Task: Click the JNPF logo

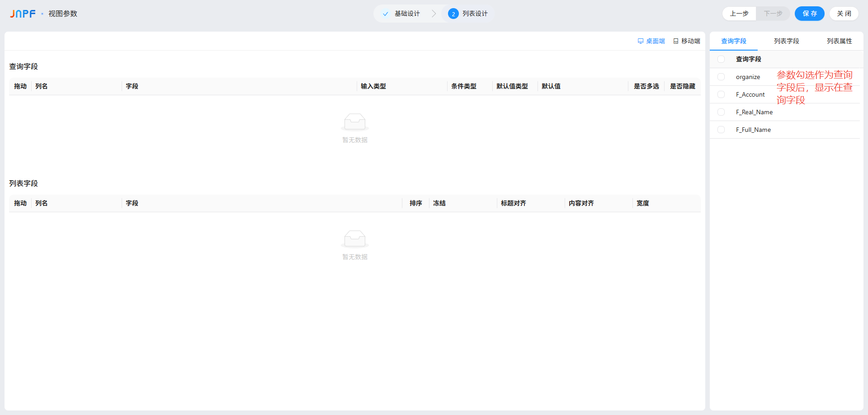Action: click(x=23, y=14)
